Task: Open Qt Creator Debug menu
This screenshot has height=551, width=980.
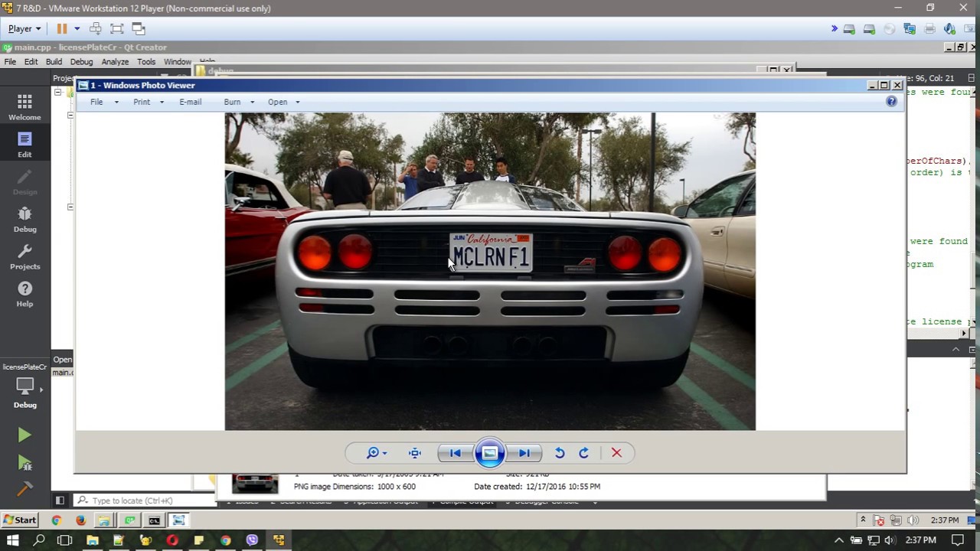Action: click(81, 62)
